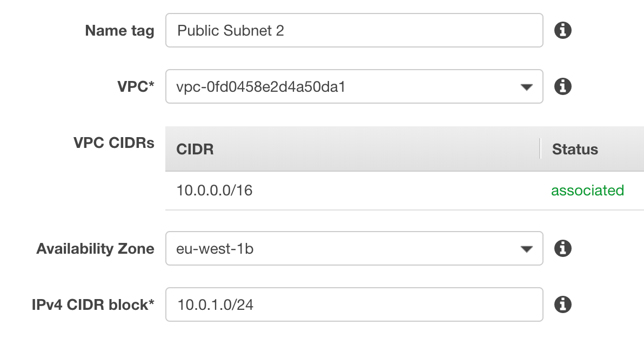This screenshot has height=339, width=644.
Task: Click the Availability Zone label
Action: coord(95,248)
